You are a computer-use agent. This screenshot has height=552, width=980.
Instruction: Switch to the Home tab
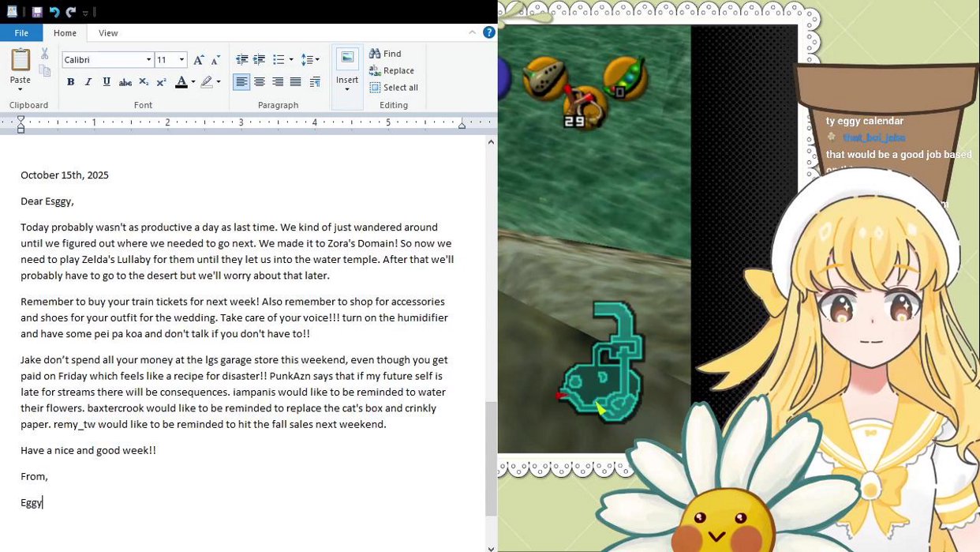click(x=65, y=33)
